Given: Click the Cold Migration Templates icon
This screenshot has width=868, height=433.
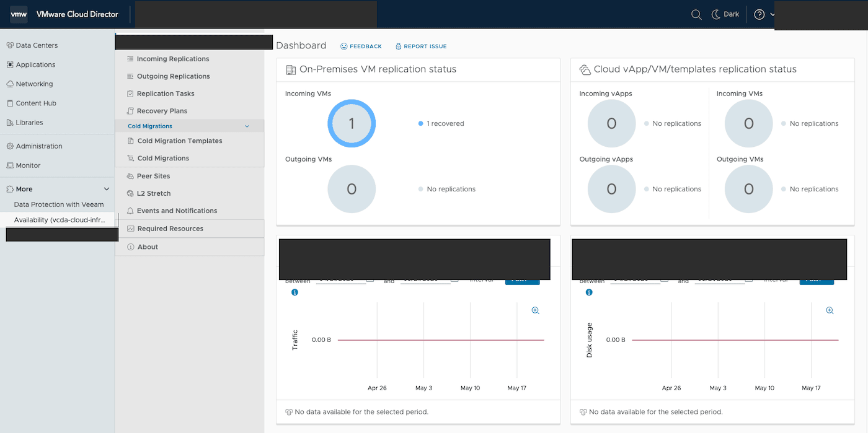Looking at the screenshot, I should click(130, 141).
